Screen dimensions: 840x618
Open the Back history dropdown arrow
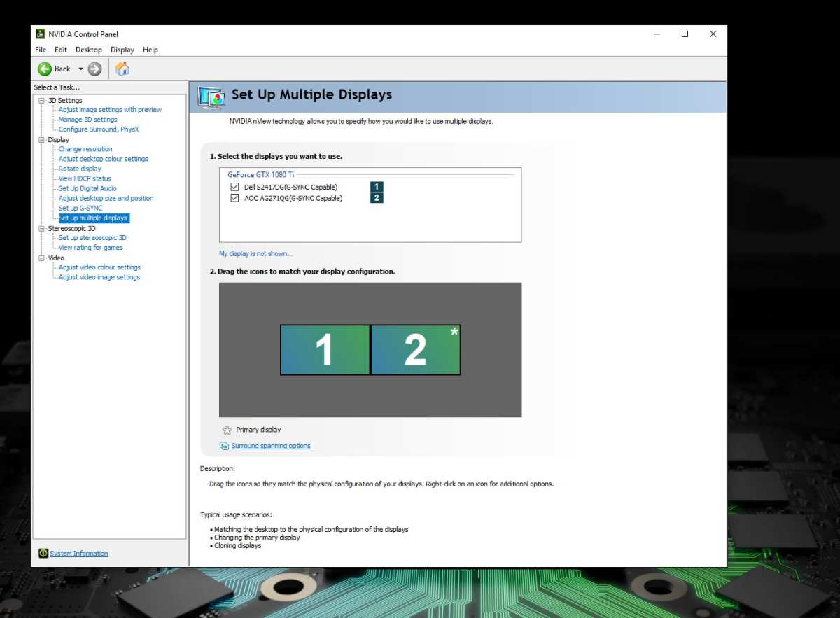pyautogui.click(x=80, y=69)
